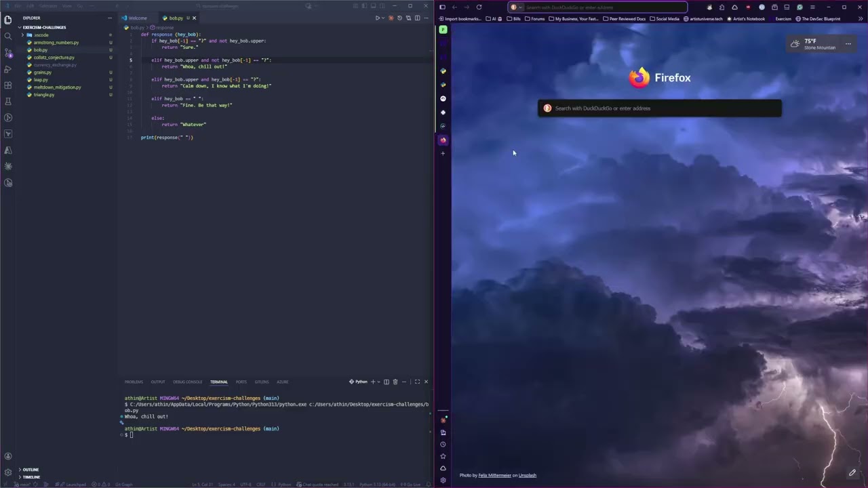The width and height of the screenshot is (868, 488).
Task: Click the Ln 5 cursor position indicator
Action: click(x=203, y=485)
